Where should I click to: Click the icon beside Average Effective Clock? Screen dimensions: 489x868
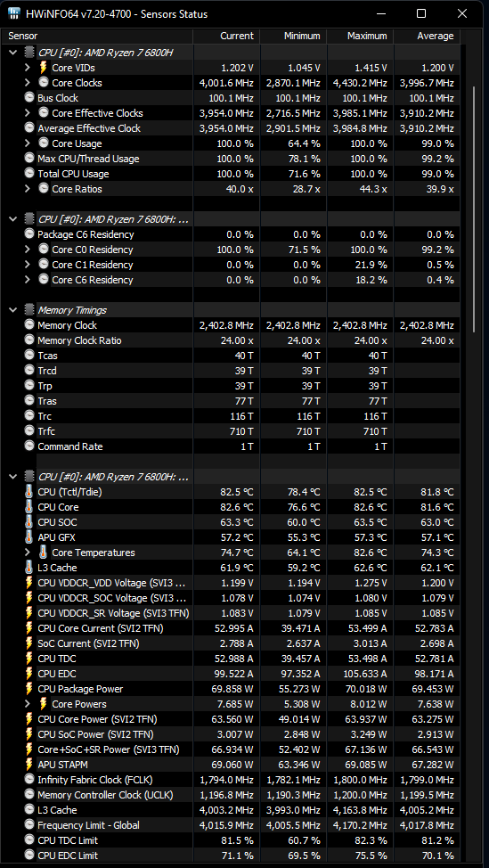click(x=29, y=127)
